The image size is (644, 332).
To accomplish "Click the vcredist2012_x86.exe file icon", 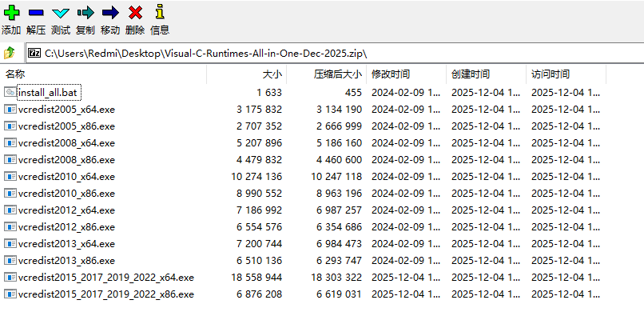I will click(x=10, y=226).
